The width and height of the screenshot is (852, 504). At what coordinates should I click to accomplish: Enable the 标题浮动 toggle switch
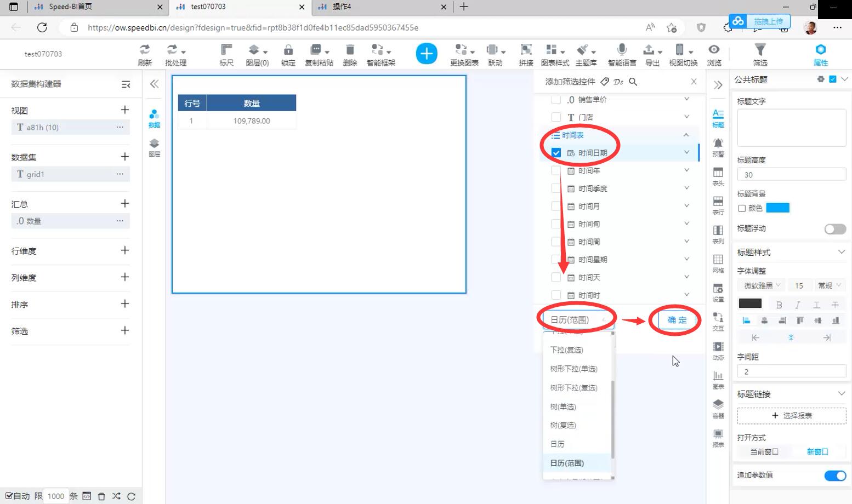(835, 229)
